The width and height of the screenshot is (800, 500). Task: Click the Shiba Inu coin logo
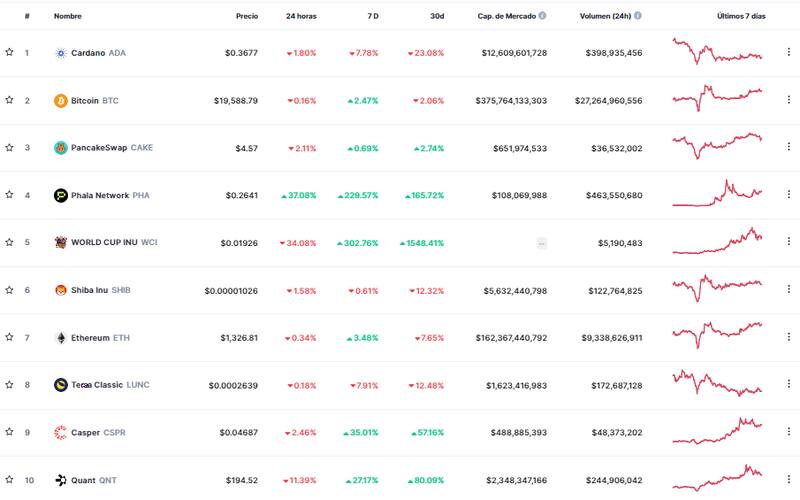[60, 290]
